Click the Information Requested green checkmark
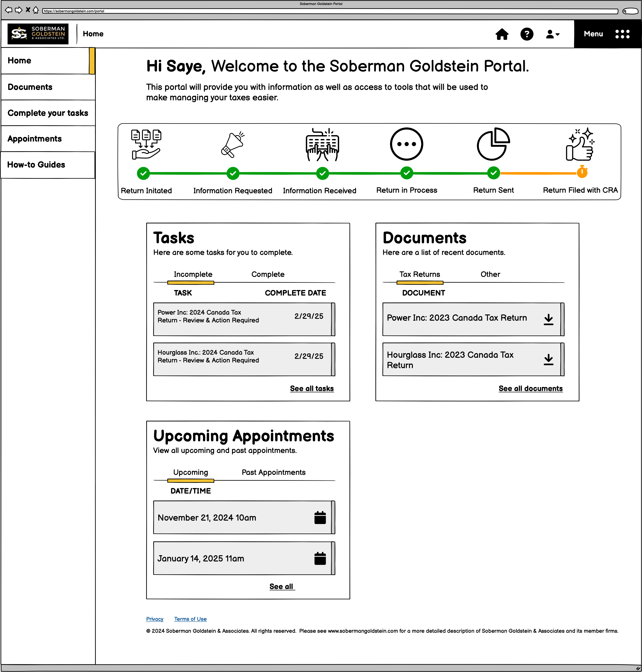The height and width of the screenshot is (672, 642). click(x=233, y=173)
